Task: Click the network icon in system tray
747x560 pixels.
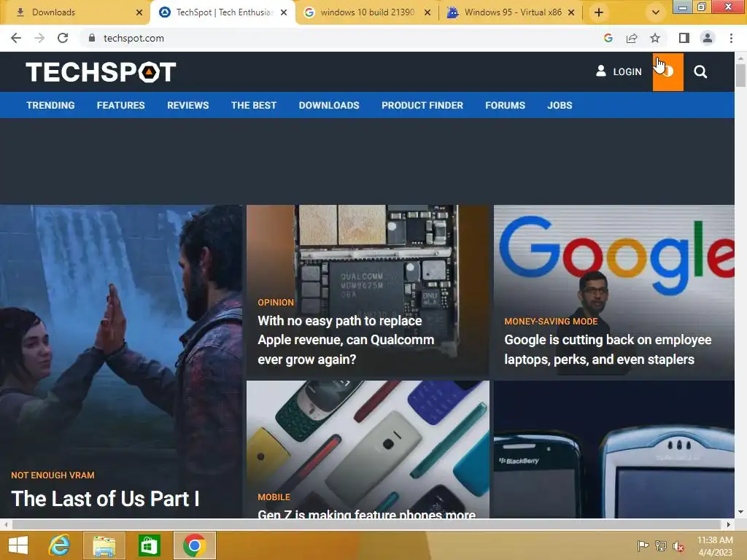Action: click(x=661, y=545)
